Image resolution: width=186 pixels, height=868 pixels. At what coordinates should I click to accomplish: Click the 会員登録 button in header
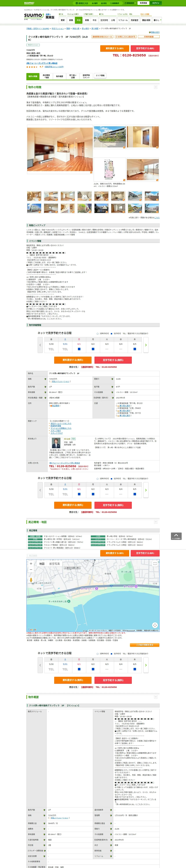pyautogui.click(x=143, y=3)
